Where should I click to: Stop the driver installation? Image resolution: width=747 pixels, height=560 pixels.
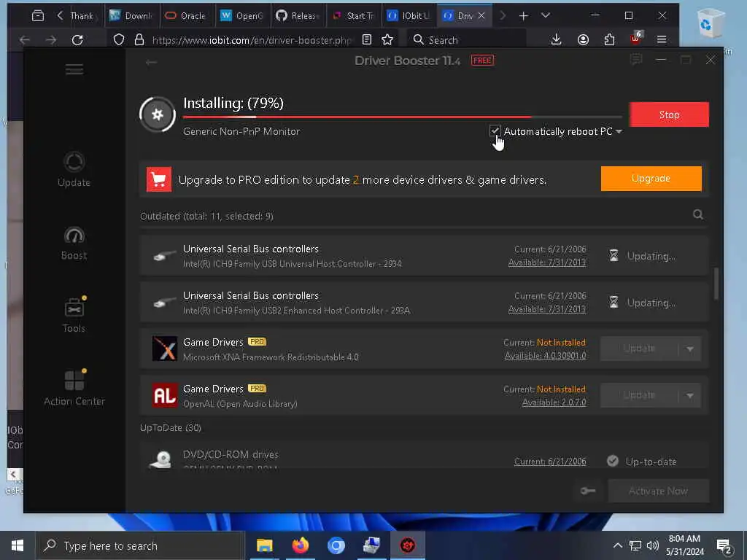[669, 114]
